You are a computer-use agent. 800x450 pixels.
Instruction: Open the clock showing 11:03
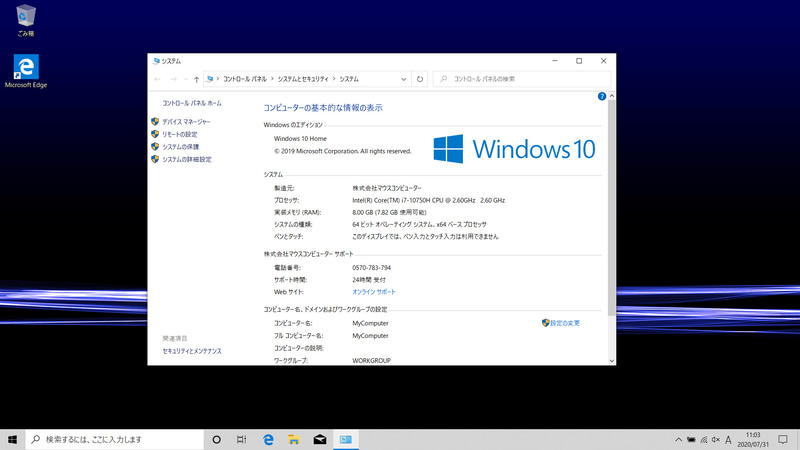pos(753,439)
